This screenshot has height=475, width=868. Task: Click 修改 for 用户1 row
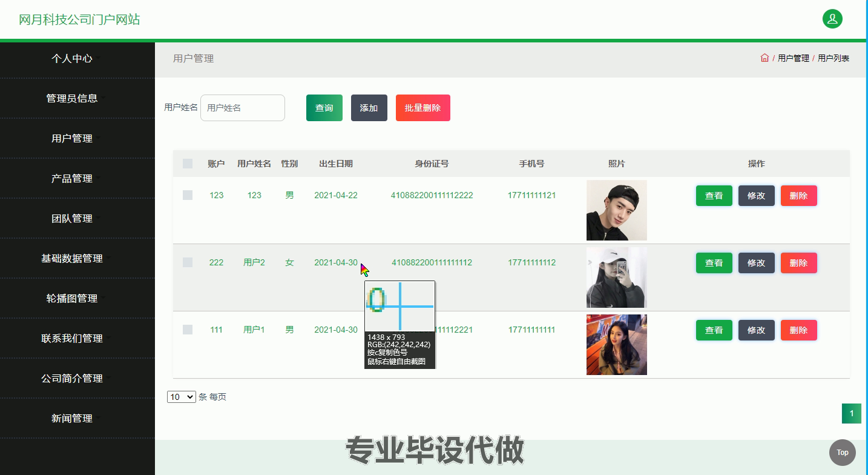(757, 330)
